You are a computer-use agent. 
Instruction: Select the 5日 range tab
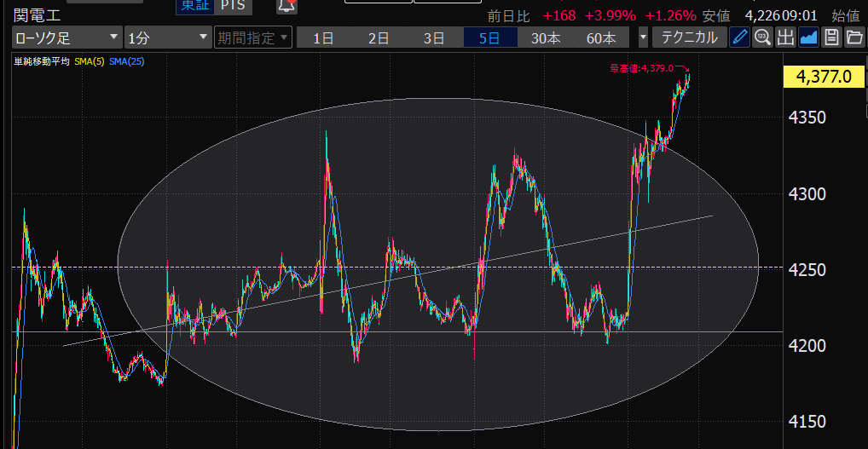point(490,37)
